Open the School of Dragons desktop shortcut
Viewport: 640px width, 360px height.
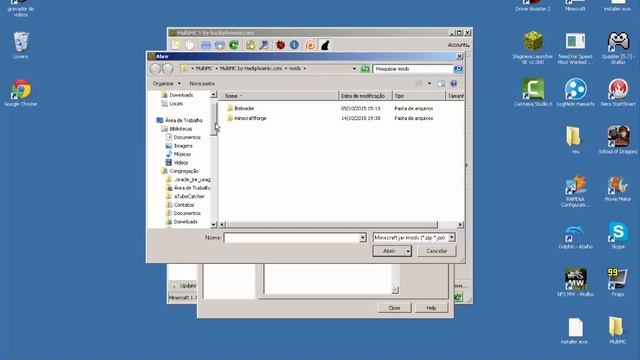tap(618, 140)
